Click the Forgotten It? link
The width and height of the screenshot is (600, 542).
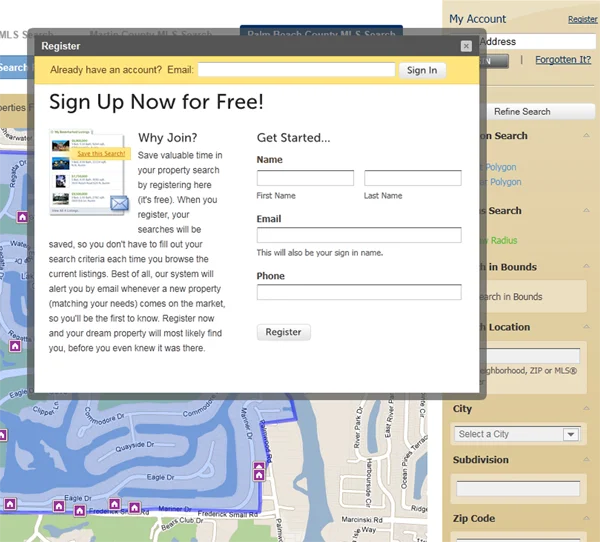[x=562, y=60]
